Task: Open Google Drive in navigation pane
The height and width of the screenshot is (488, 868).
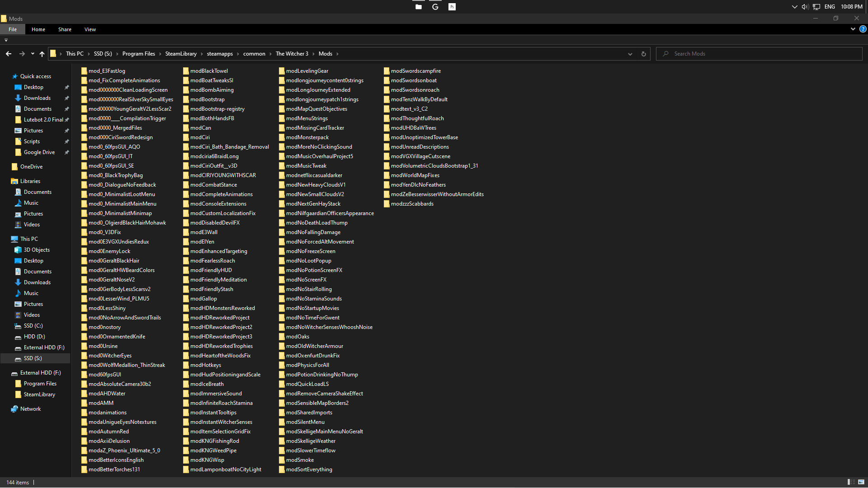Action: (39, 152)
